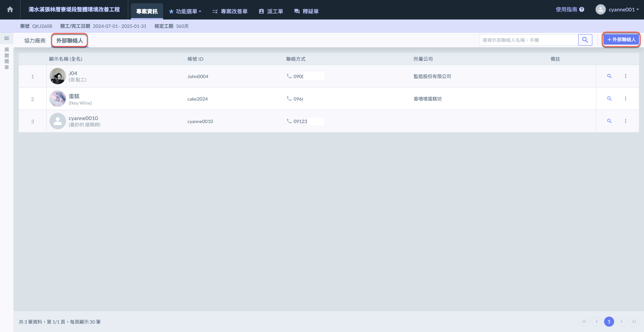
Task: Open more options for cyanne0010 row
Action: pos(625,121)
